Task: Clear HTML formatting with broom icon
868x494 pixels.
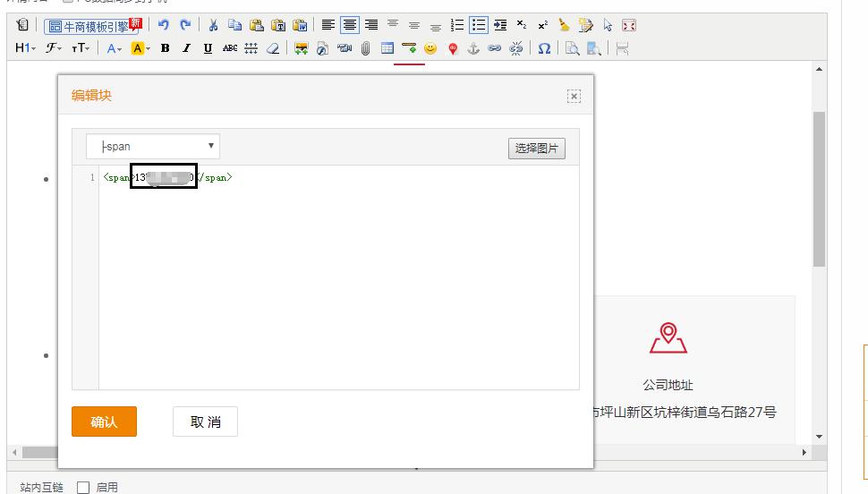Action: [x=564, y=25]
